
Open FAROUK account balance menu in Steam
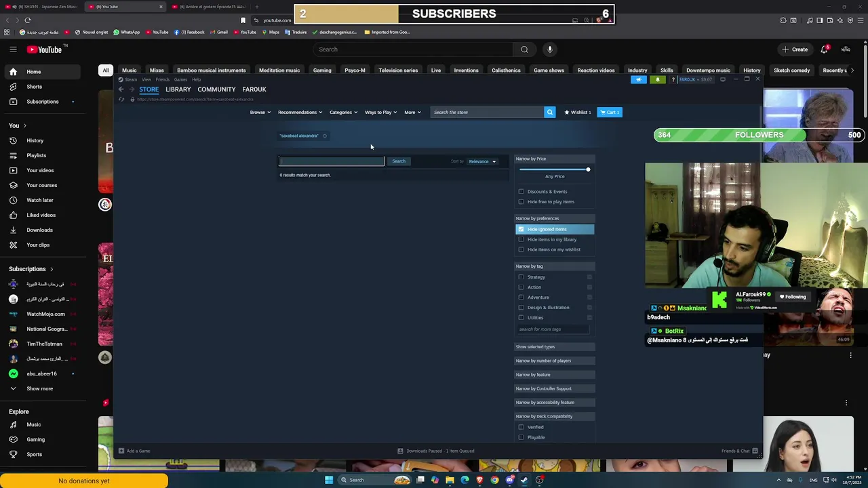click(x=696, y=79)
